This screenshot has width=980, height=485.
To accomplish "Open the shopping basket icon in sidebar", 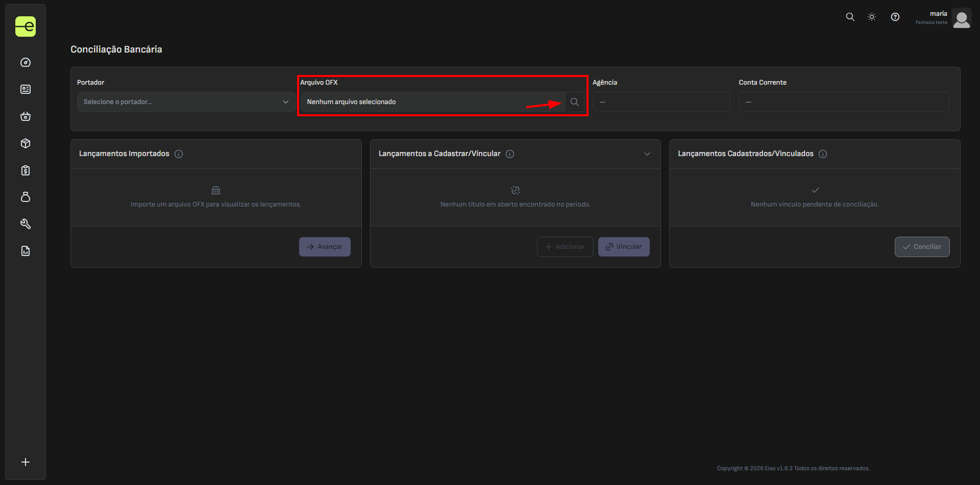I will (26, 116).
